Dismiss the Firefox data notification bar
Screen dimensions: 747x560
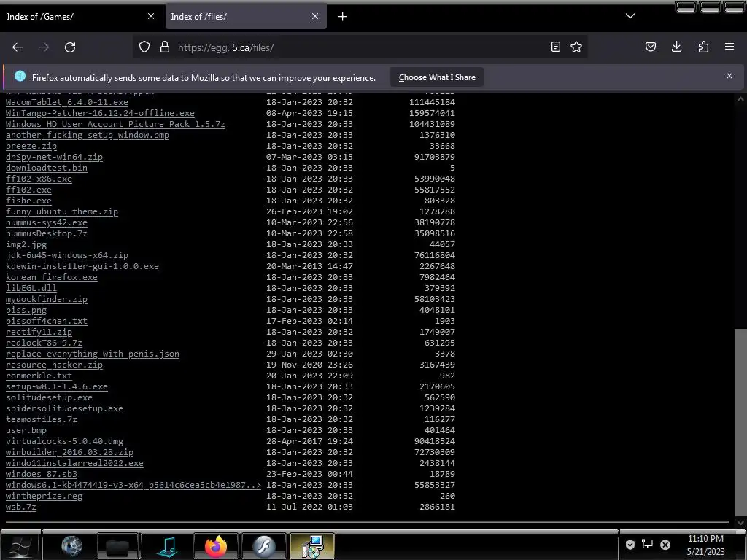click(729, 76)
